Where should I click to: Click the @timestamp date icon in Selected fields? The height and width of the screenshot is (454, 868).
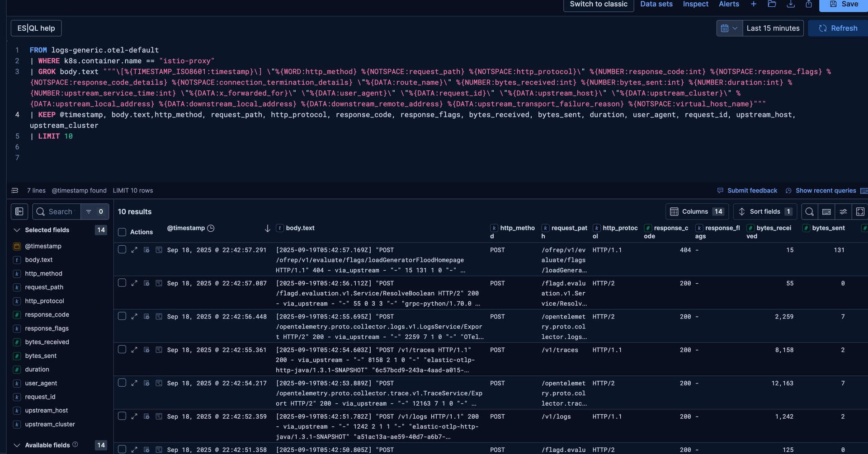pyautogui.click(x=17, y=246)
